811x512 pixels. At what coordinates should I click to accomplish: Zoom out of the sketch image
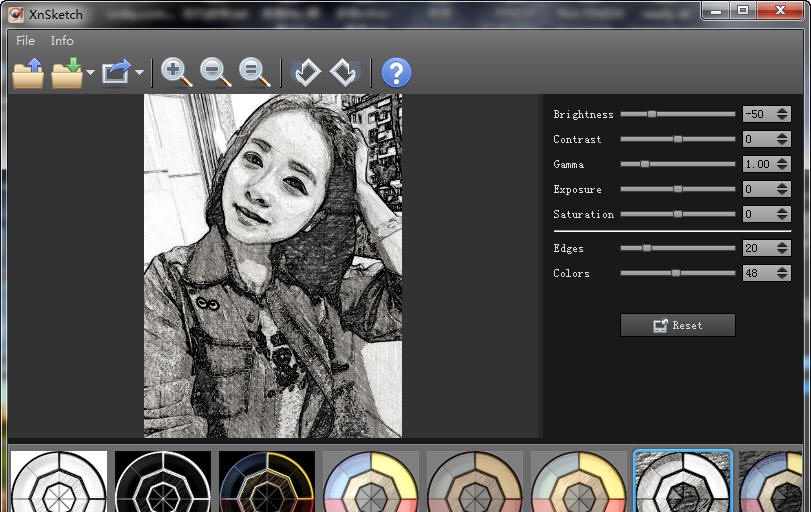[216, 73]
